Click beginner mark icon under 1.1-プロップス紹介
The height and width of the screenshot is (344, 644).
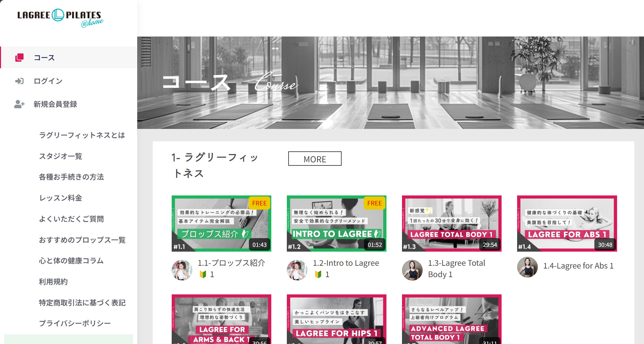pos(203,274)
